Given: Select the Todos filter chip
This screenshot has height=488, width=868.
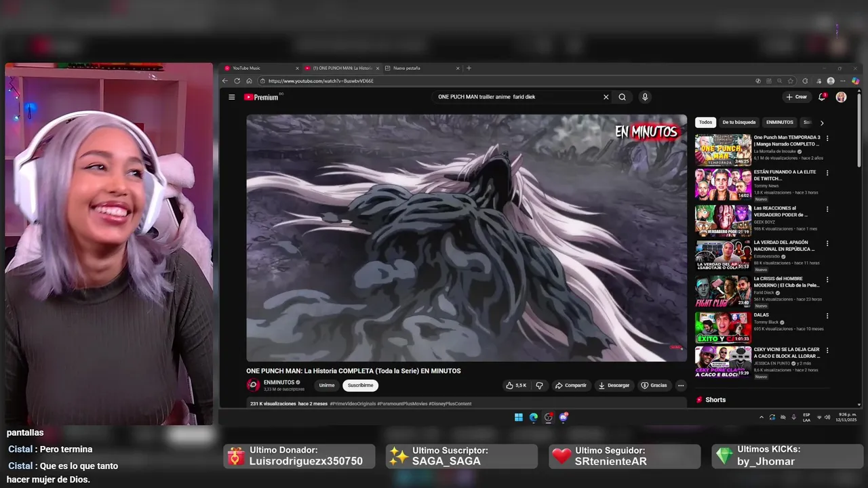Looking at the screenshot, I should (705, 122).
